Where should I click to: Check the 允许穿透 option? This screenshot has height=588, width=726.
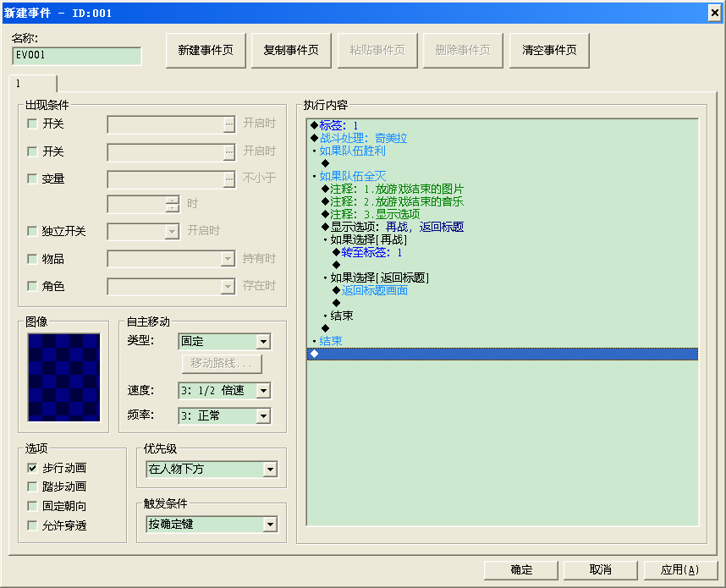(32, 525)
